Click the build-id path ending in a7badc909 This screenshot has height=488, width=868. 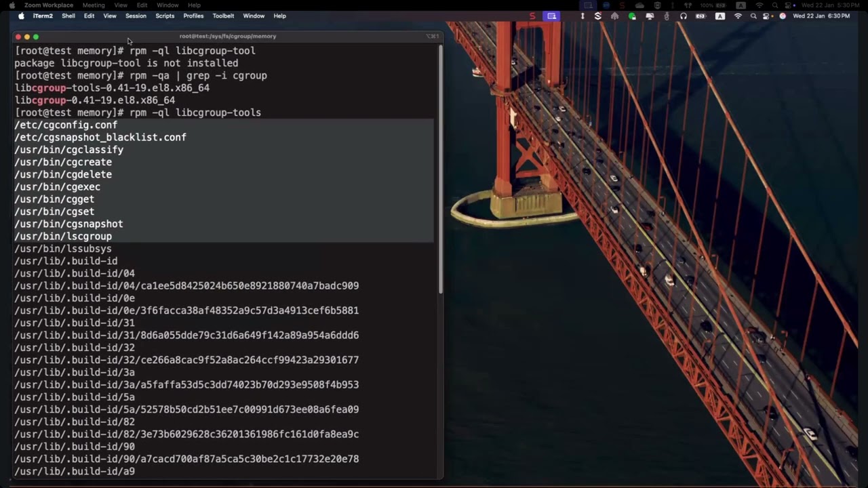pyautogui.click(x=186, y=286)
